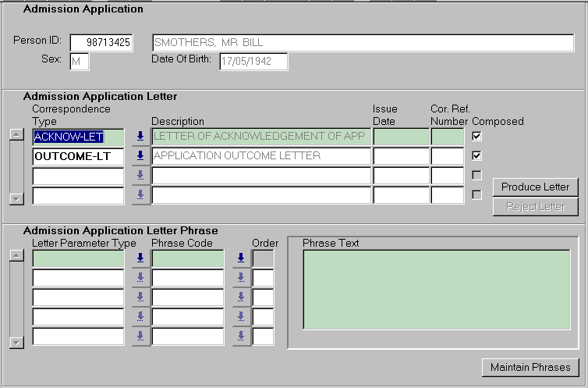The width and height of the screenshot is (588, 388).
Task: Click lookup arrow on fourth correspondence row
Action: click(140, 195)
